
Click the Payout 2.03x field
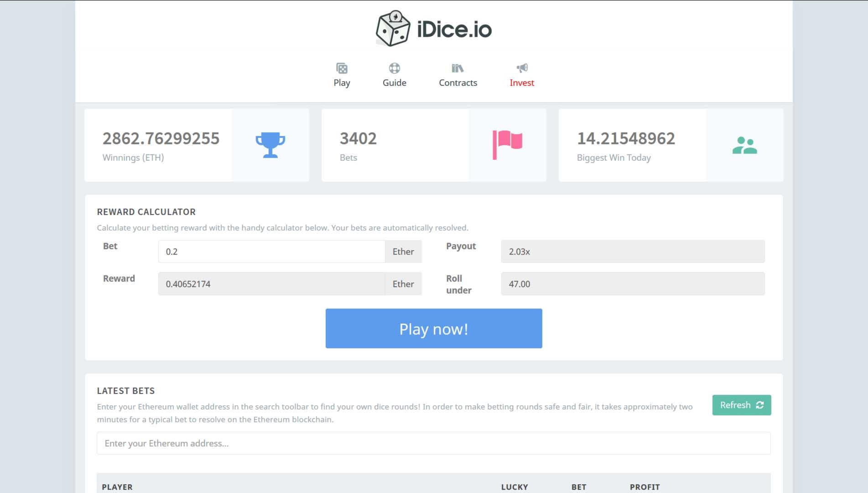point(633,252)
